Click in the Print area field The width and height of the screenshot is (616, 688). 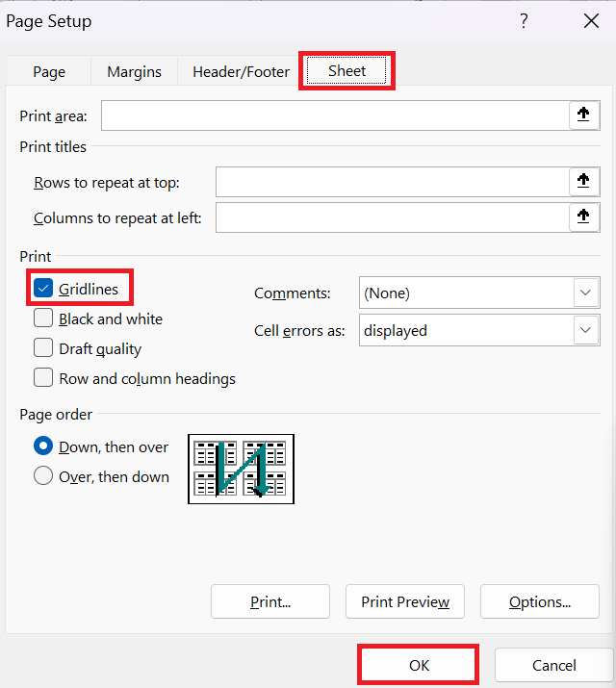click(x=335, y=115)
